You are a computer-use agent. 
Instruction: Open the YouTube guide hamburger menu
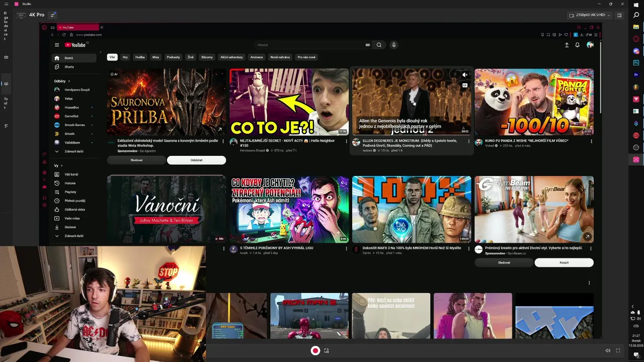[x=57, y=45]
